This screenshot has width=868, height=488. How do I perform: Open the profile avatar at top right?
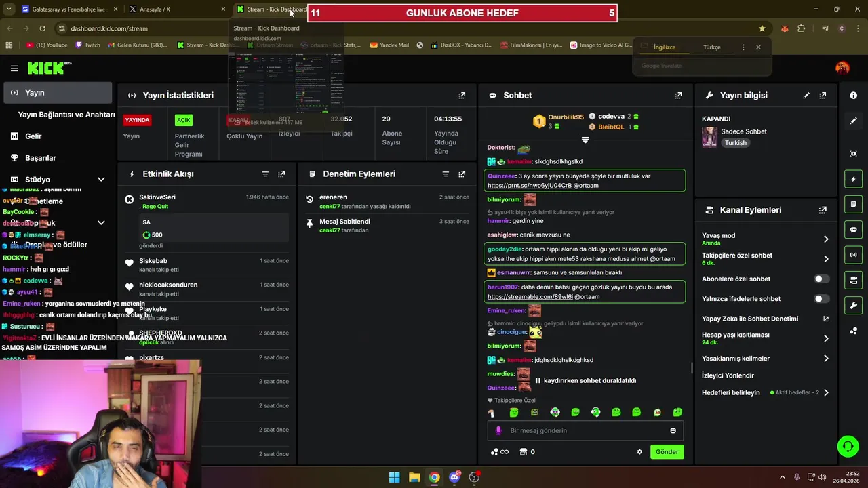pos(842,68)
